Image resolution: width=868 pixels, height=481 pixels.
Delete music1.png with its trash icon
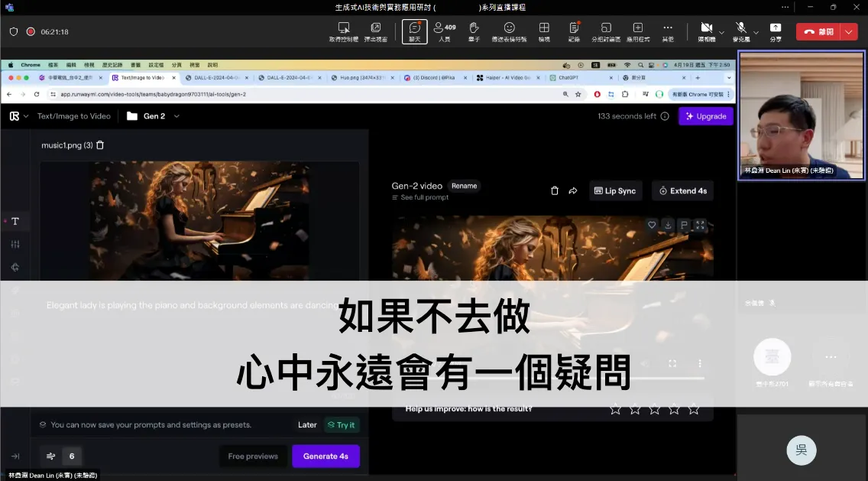click(100, 145)
